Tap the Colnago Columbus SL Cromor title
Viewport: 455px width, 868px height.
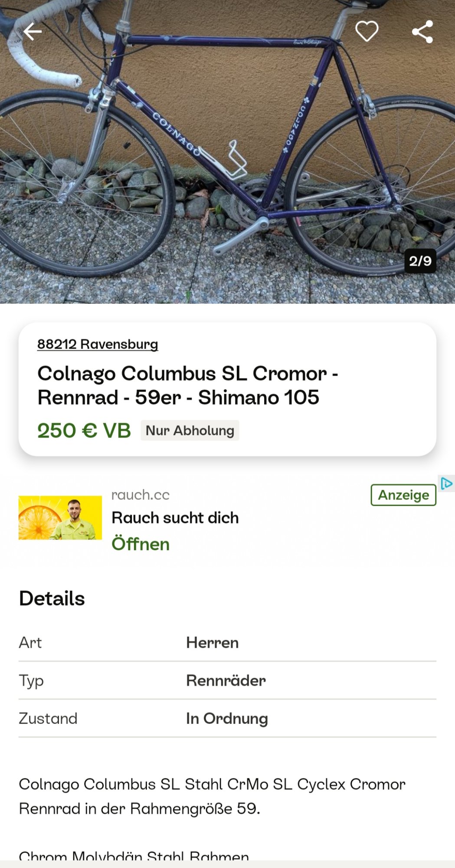point(187,385)
